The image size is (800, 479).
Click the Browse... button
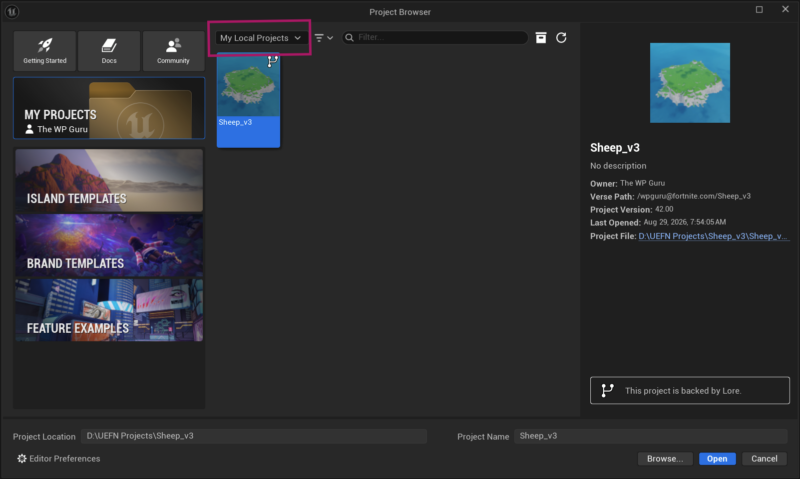point(665,459)
